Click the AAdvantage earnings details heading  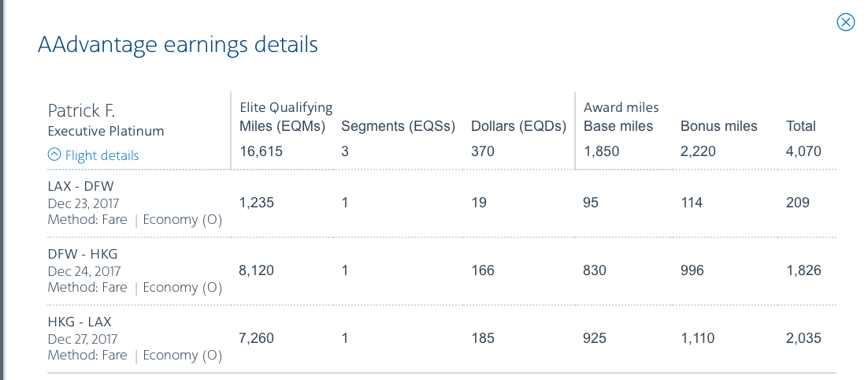177,44
